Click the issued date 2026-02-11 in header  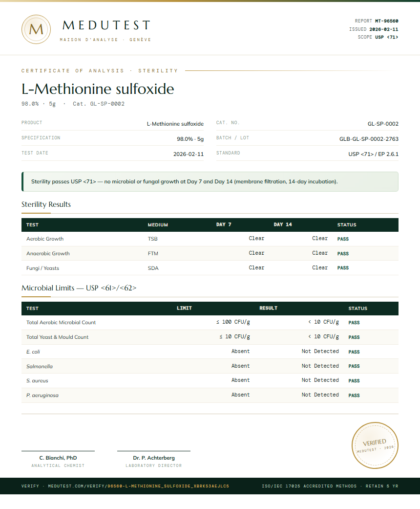pos(384,29)
